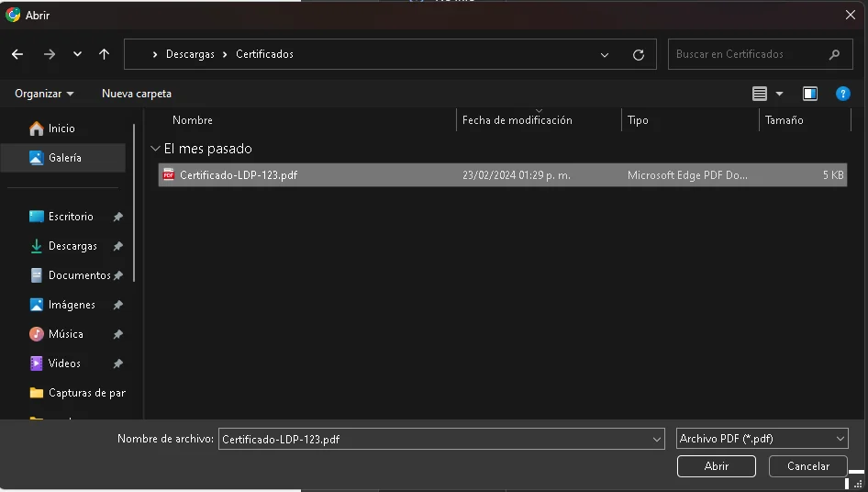
Task: Collapse the El mes pasado group
Action: (x=155, y=149)
